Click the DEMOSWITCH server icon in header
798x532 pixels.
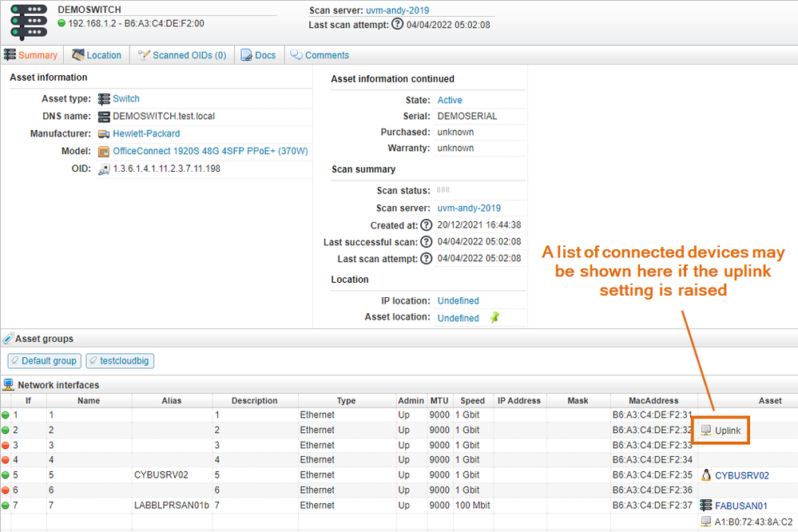(29, 22)
